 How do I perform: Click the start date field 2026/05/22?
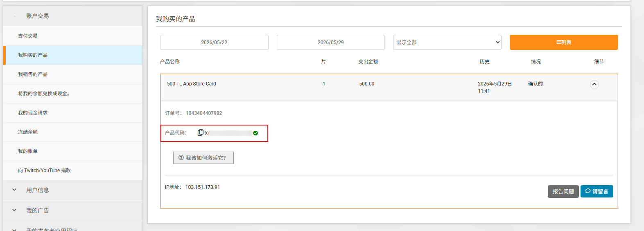[x=214, y=42]
